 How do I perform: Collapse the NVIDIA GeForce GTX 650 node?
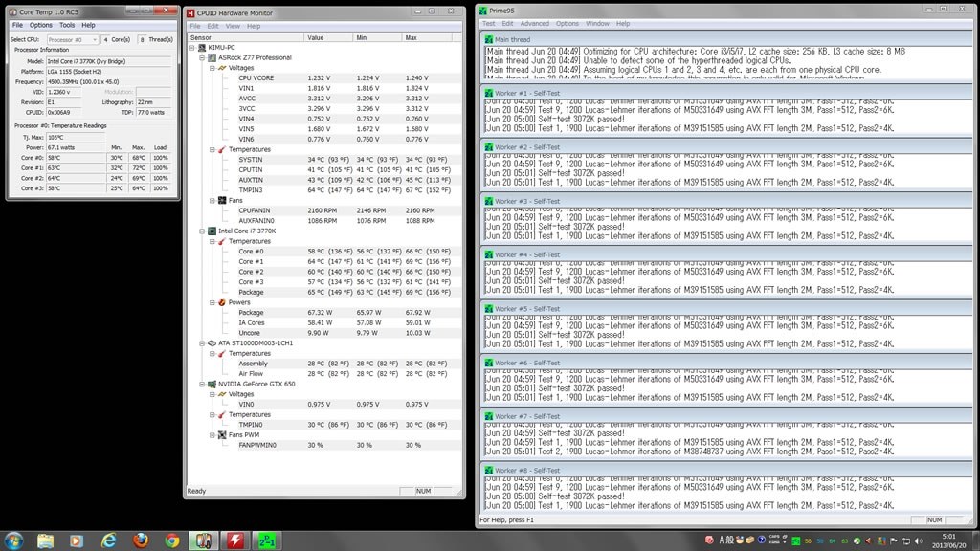coord(202,385)
